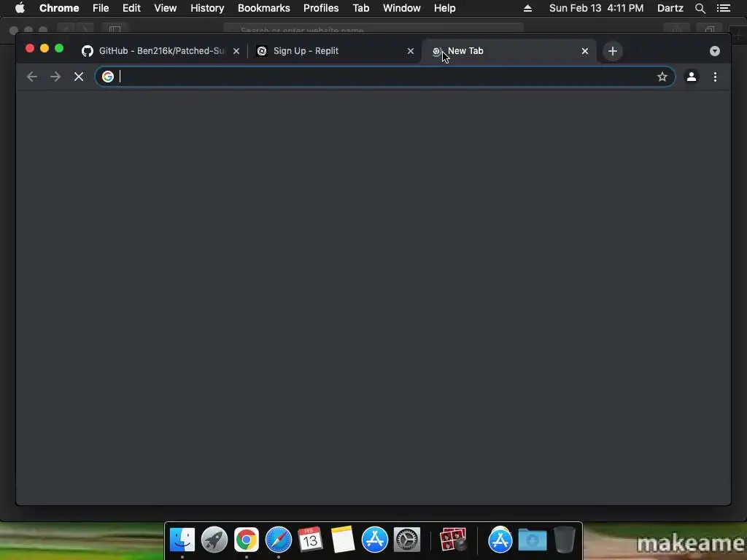Bookmark this tab with the star icon
747x560 pixels.
662,77
